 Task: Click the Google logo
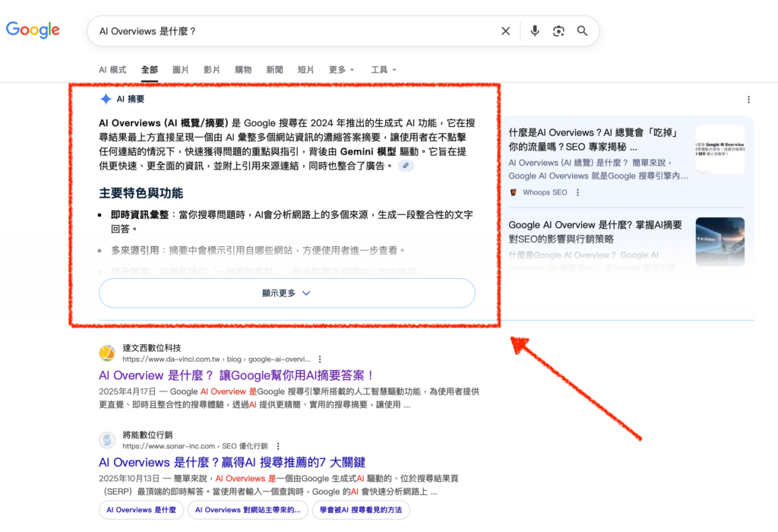pos(33,30)
